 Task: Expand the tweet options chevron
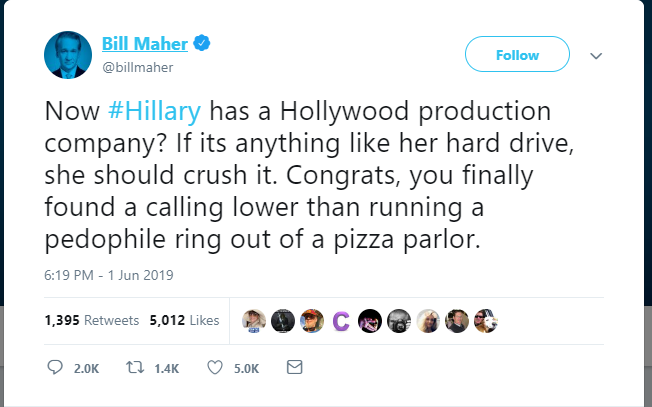596,55
